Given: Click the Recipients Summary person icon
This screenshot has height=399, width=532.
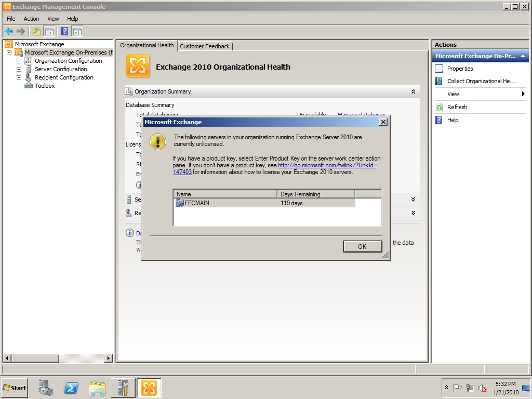Looking at the screenshot, I should tap(129, 213).
